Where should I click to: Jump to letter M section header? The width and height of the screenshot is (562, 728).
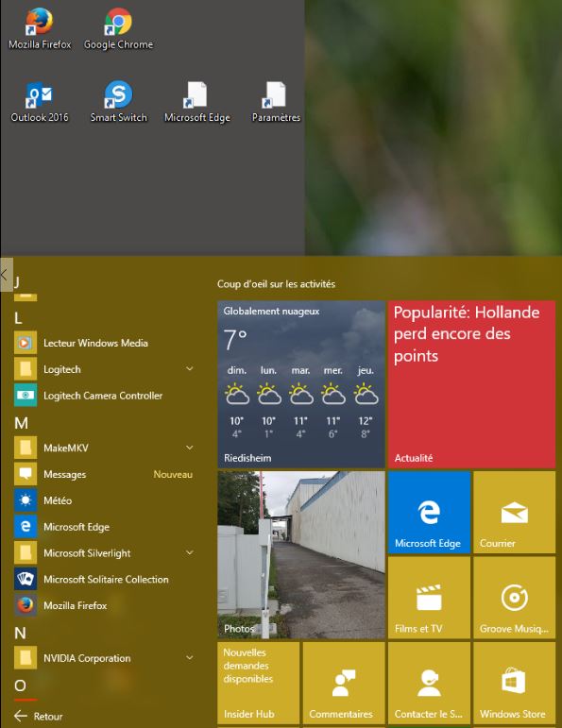click(22, 423)
